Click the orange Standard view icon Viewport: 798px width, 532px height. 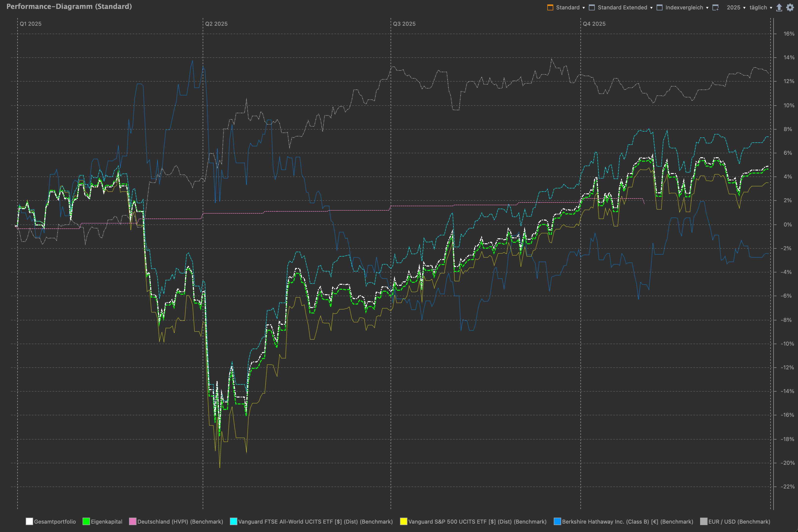(550, 7)
